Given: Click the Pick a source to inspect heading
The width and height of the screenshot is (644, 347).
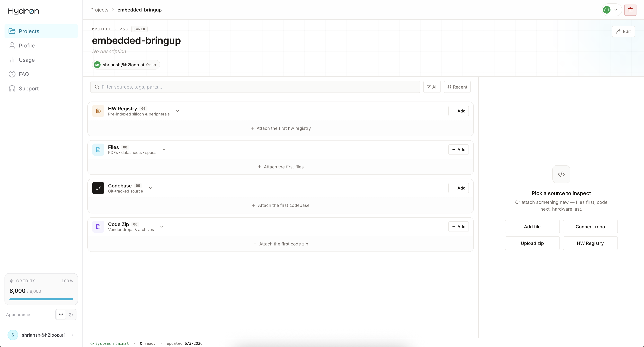Looking at the screenshot, I should [561, 193].
